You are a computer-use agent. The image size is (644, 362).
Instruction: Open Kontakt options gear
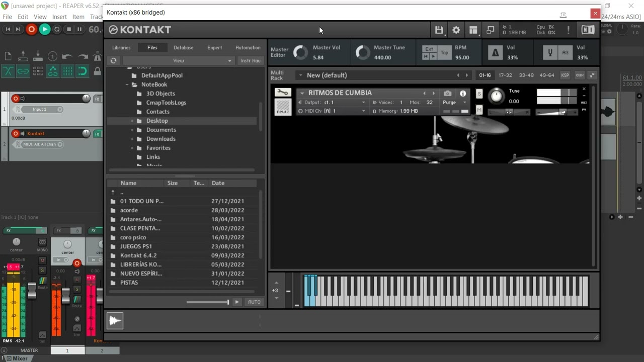(x=456, y=30)
